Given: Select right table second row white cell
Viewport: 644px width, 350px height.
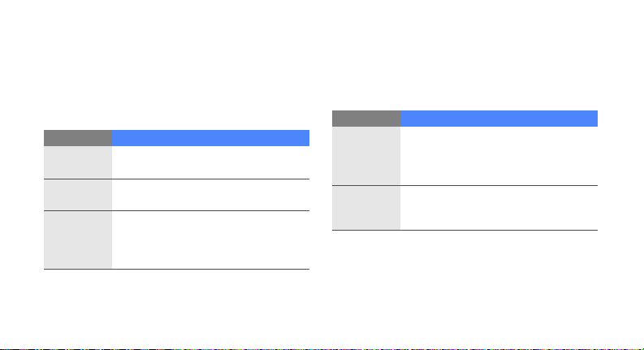Looking at the screenshot, I should coord(499,208).
